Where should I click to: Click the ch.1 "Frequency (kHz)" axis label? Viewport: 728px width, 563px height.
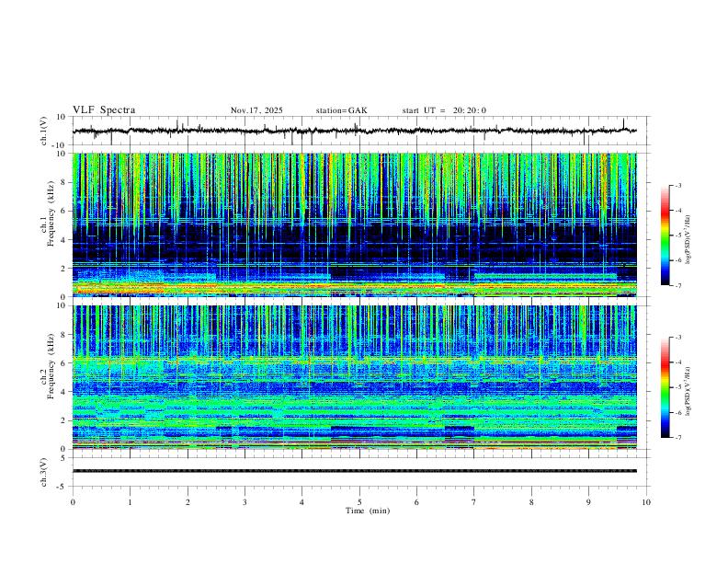(51, 213)
